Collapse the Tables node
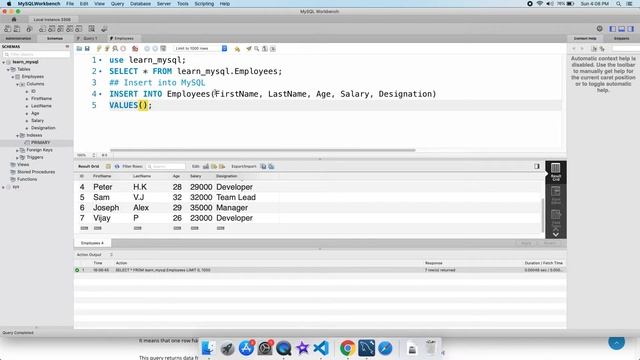Screen dimensions: 640x360 tap(8, 69)
